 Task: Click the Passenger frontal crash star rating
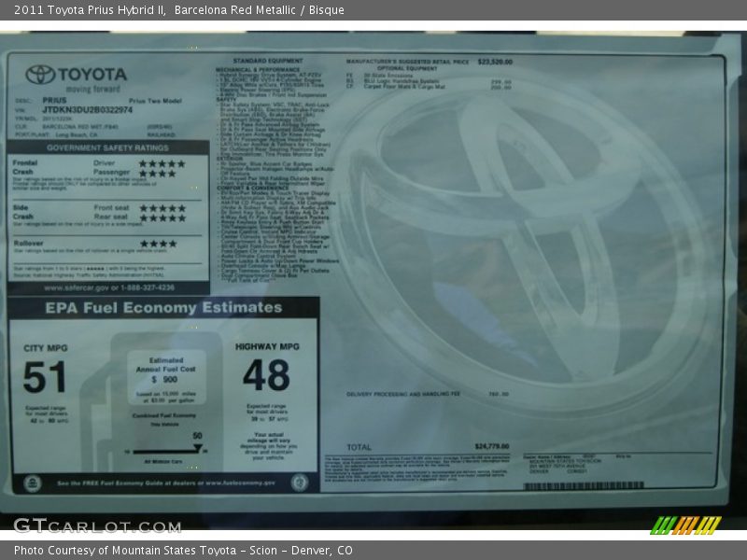click(x=157, y=174)
